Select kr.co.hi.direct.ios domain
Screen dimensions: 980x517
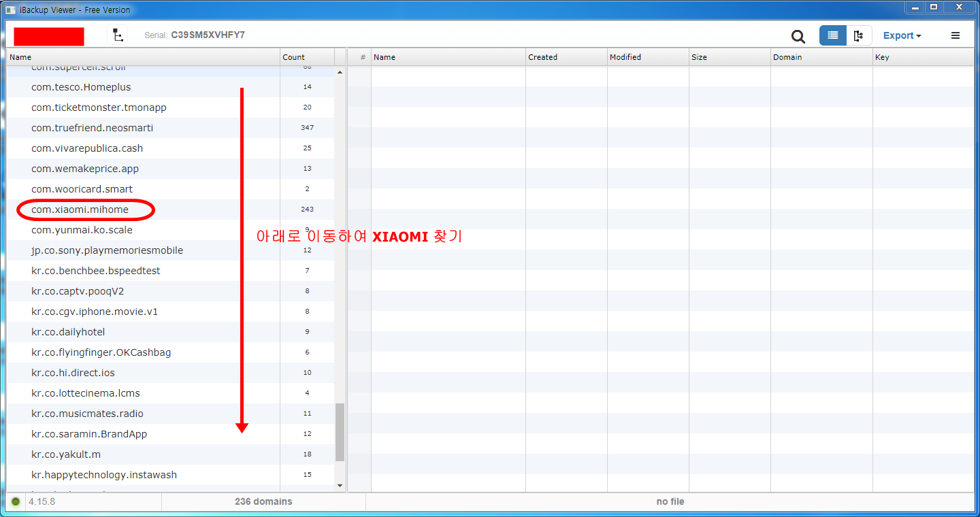170,373
